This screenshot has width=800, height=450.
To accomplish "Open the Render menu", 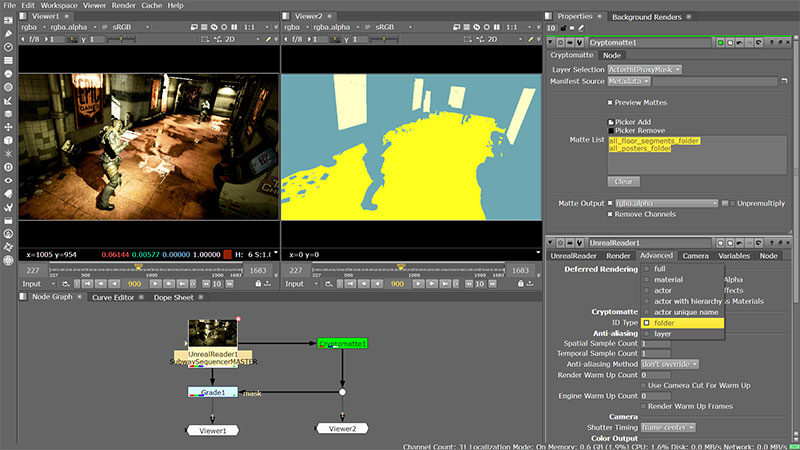I will 123,5.
